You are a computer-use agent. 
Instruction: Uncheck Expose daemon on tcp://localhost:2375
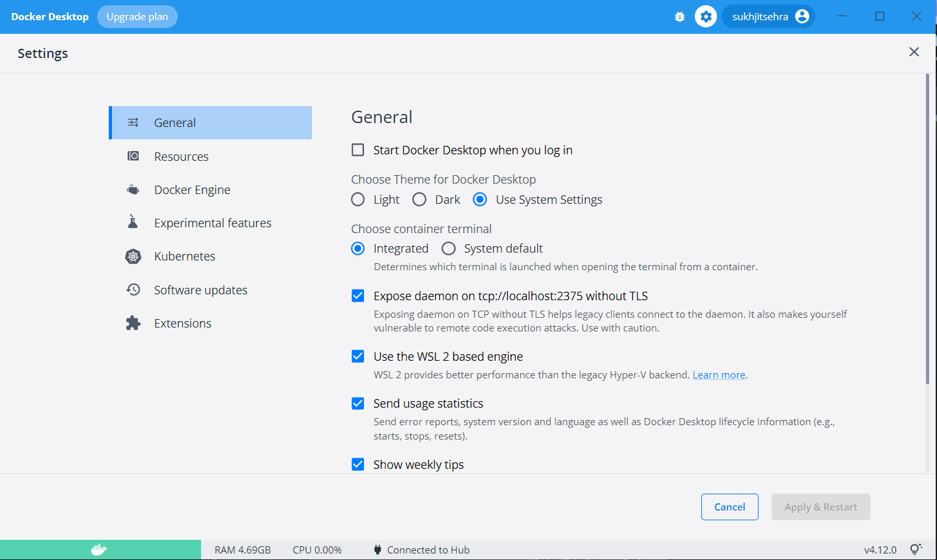[357, 296]
